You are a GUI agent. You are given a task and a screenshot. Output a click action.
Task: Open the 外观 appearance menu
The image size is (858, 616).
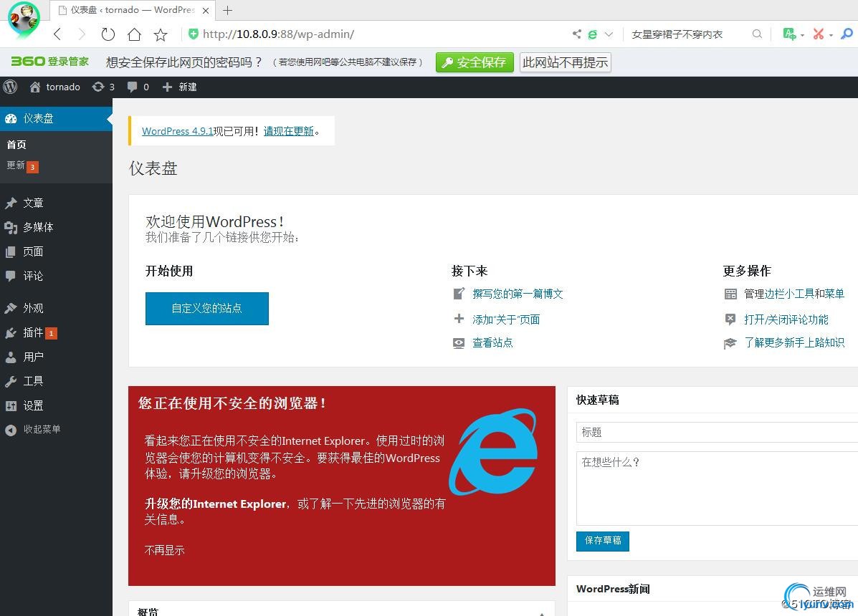56,308
